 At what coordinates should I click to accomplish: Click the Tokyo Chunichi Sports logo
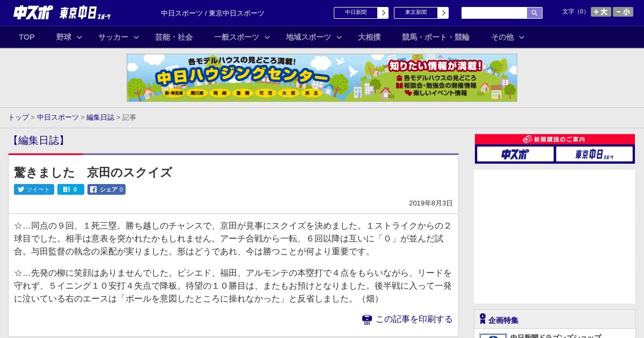pyautogui.click(x=85, y=13)
